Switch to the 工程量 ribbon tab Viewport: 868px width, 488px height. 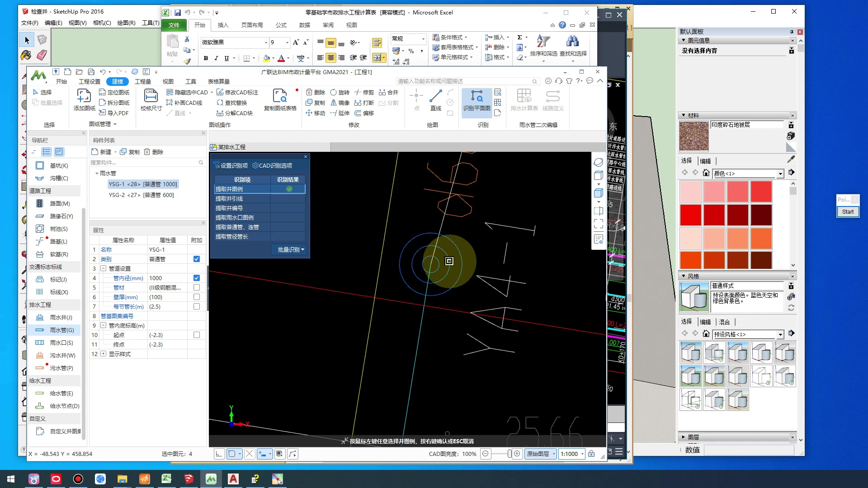pos(143,81)
